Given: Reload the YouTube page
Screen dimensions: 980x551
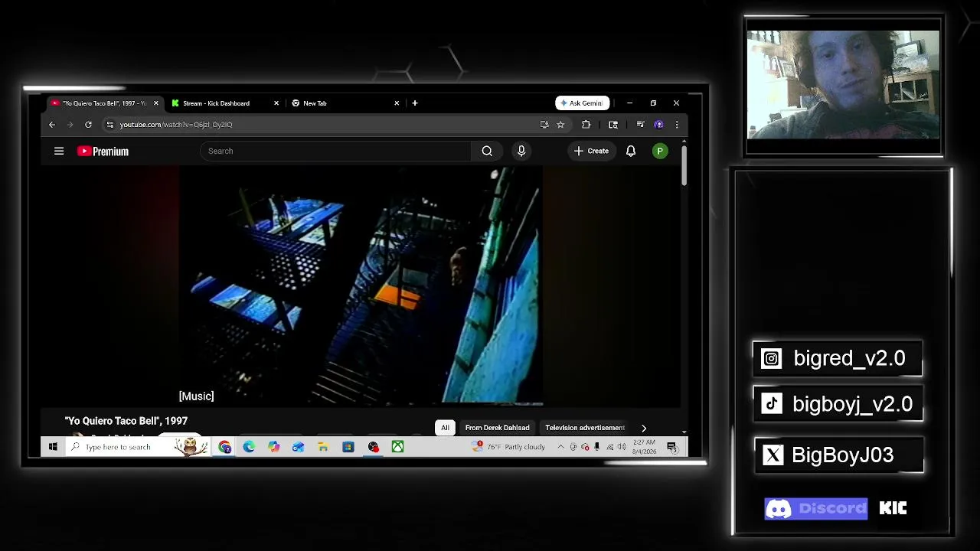Looking at the screenshot, I should (x=88, y=125).
